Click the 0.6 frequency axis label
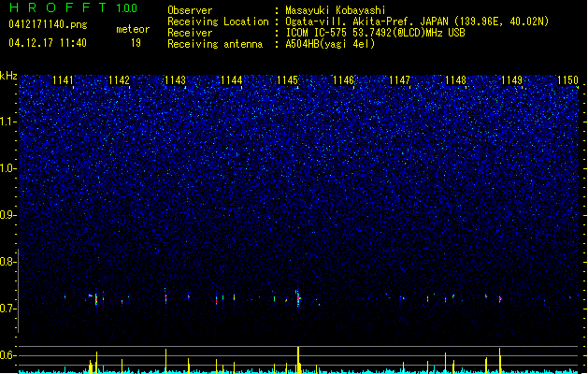The width and height of the screenshot is (588, 374). 8,355
